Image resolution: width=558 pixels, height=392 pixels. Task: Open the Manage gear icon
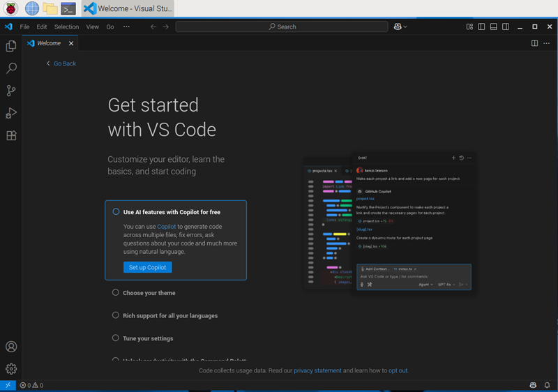[x=11, y=369]
